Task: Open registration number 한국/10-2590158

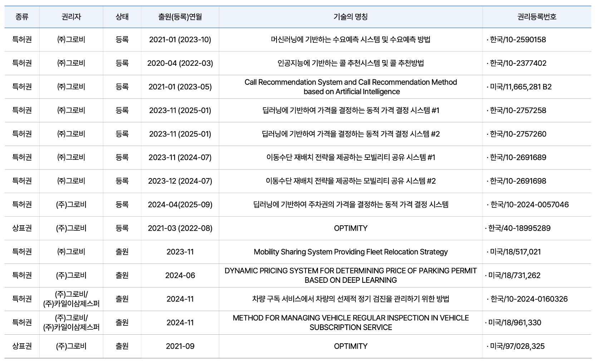Action: tap(518, 40)
